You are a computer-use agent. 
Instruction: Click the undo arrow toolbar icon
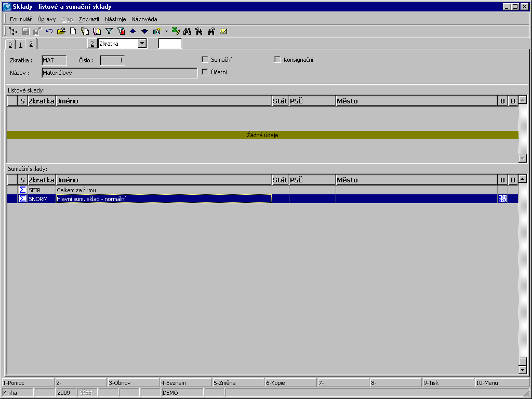pyautogui.click(x=49, y=31)
